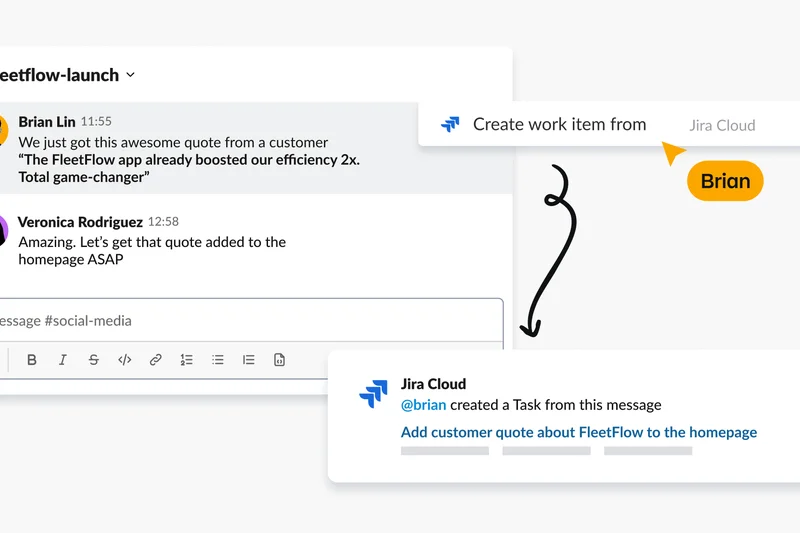
Task: Expand the fleetflow-launch channel dropdown chevron
Action: 131,74
